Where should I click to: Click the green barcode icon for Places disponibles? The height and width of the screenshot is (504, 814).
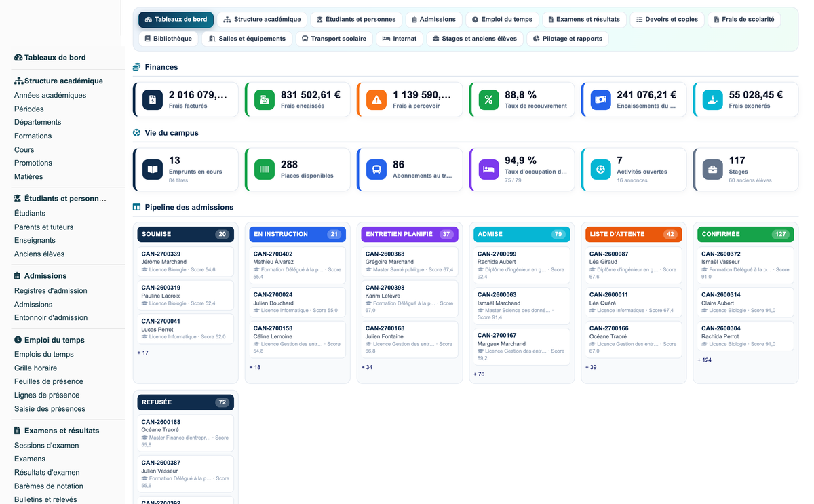point(265,170)
